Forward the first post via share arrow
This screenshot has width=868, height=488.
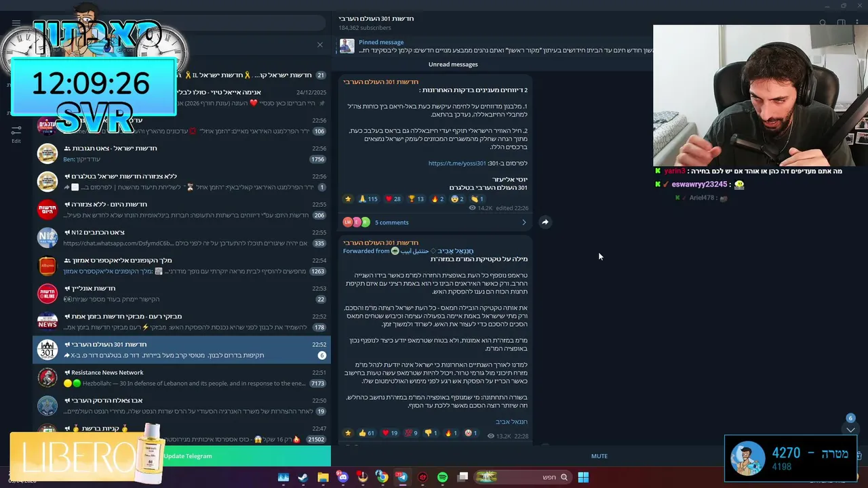pos(545,222)
